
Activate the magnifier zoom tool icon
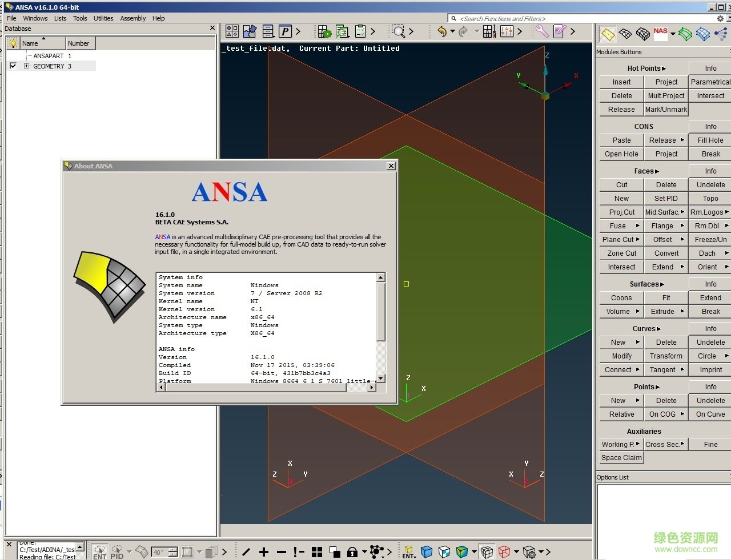point(398,31)
